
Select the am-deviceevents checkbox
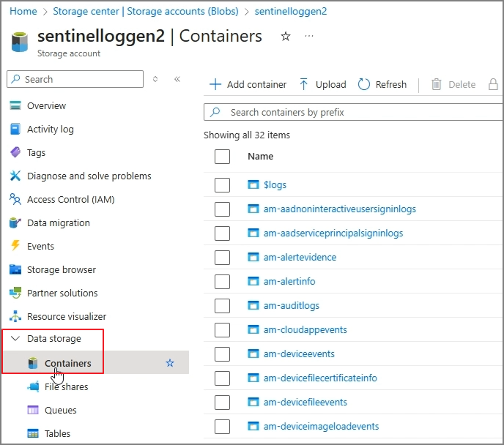tap(222, 354)
